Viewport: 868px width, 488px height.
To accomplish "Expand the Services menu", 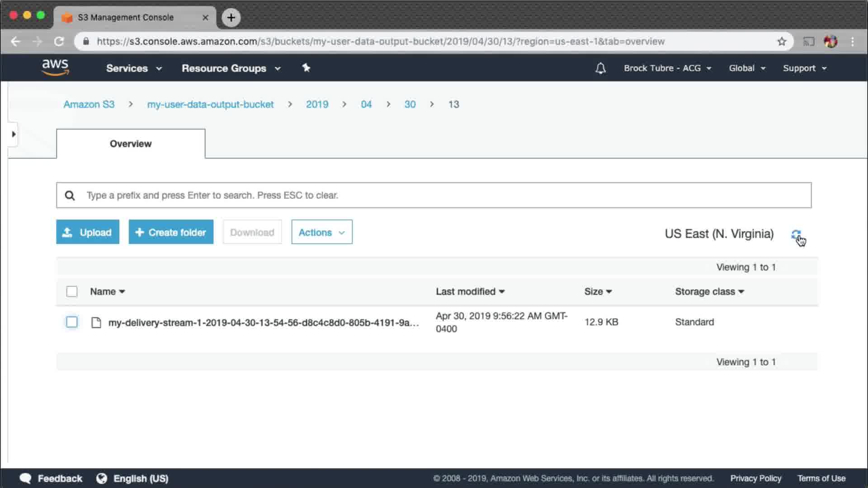I will coord(133,68).
